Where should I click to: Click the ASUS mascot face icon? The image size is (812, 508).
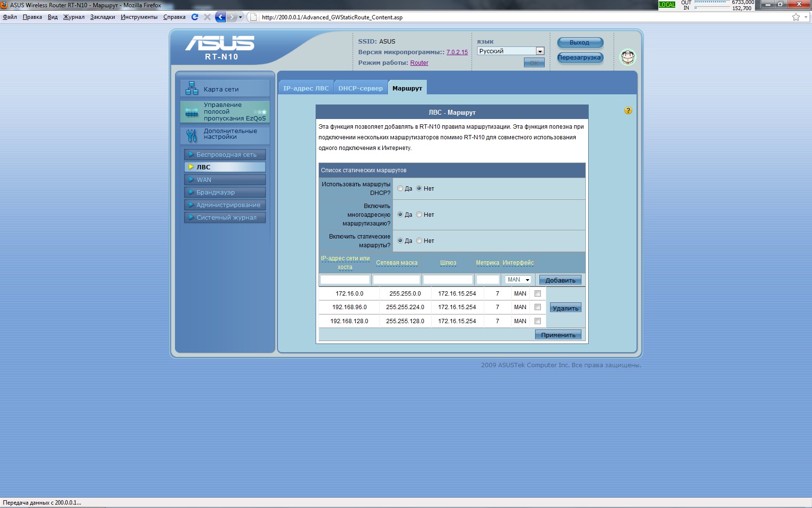click(x=628, y=57)
